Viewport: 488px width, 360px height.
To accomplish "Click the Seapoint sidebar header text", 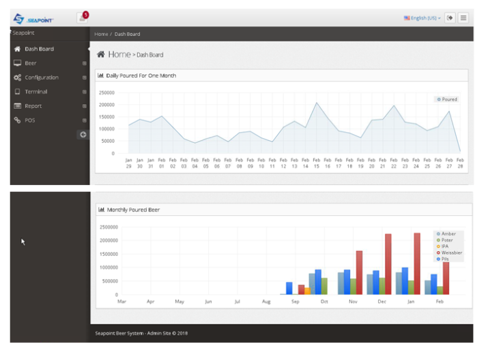I will coord(23,33).
